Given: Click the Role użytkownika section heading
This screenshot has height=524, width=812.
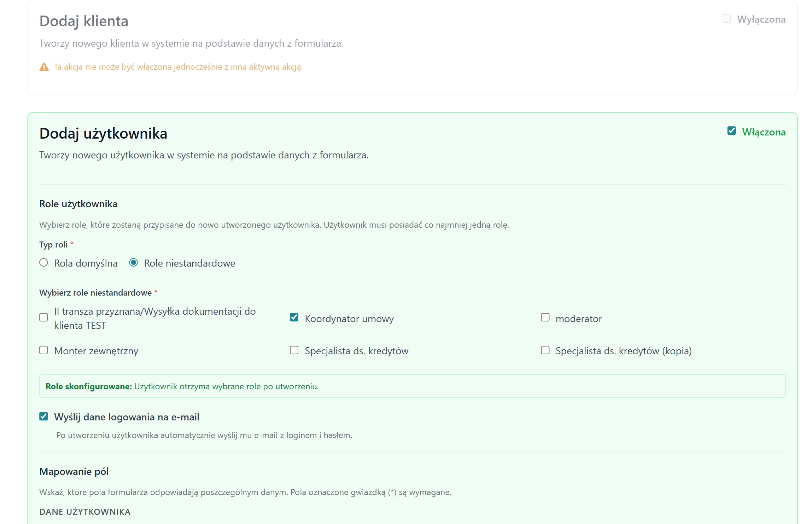Looking at the screenshot, I should tap(78, 204).
